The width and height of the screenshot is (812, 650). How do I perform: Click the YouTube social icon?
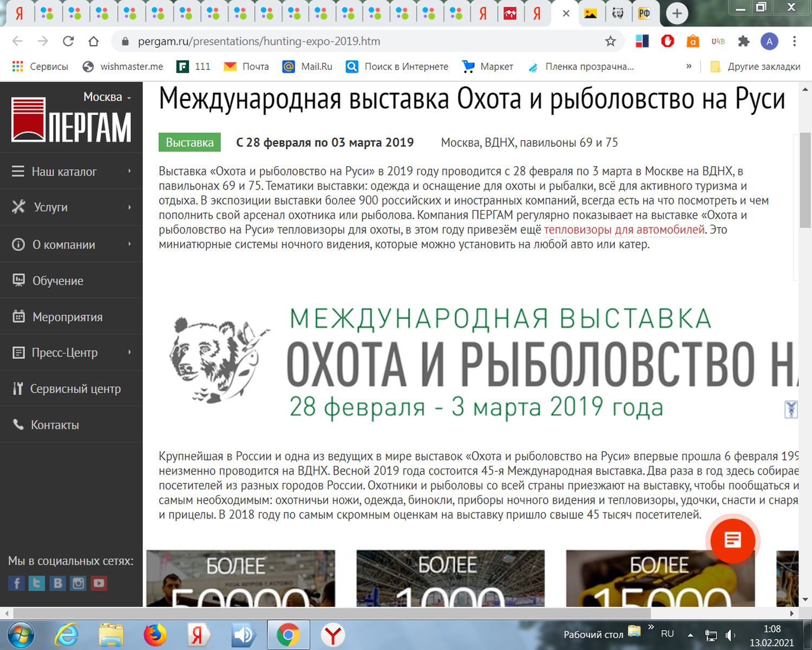click(x=99, y=583)
